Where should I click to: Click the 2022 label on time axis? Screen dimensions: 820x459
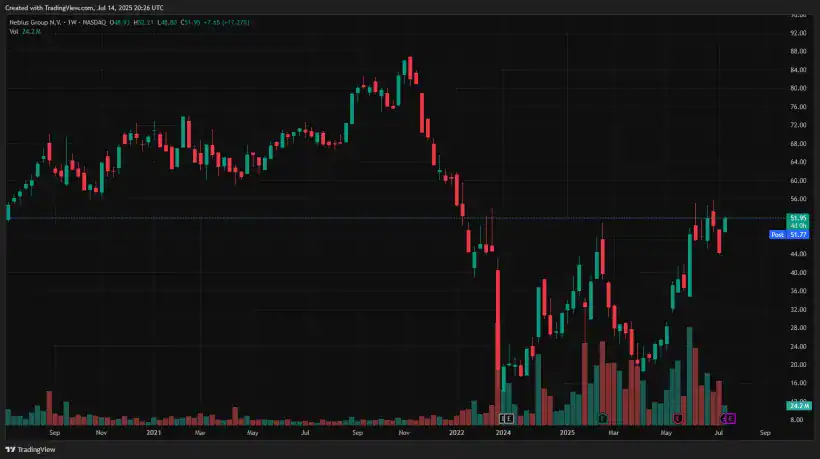pyautogui.click(x=457, y=433)
